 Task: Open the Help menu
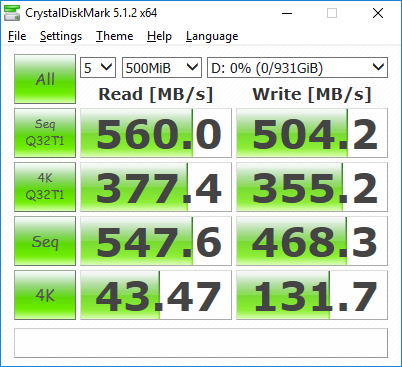coord(159,36)
